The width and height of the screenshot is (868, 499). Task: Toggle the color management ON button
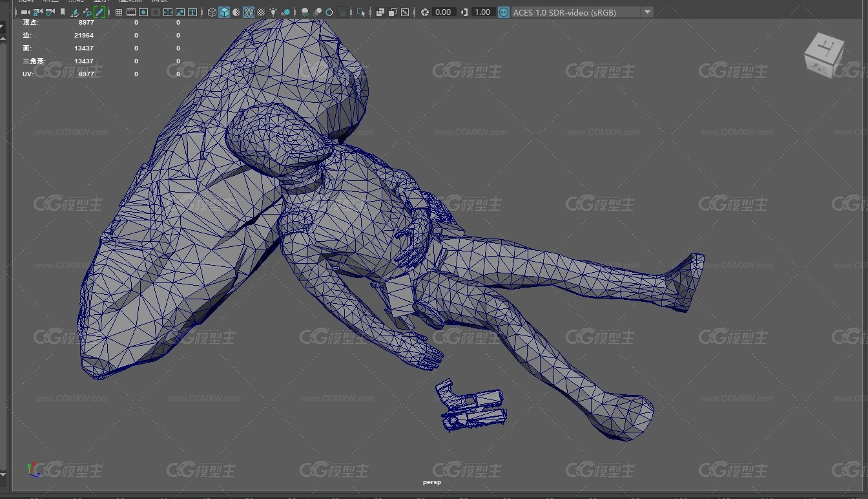(503, 12)
